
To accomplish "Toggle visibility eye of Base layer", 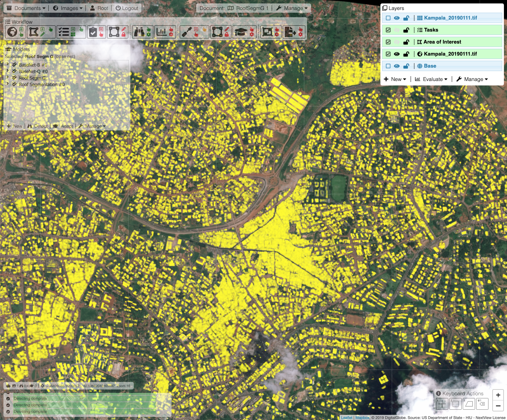I will [397, 66].
